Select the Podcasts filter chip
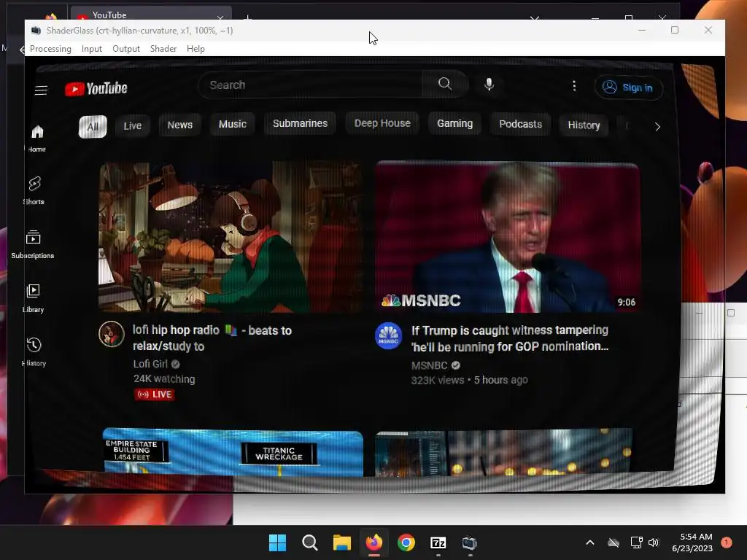747x560 pixels. point(520,124)
